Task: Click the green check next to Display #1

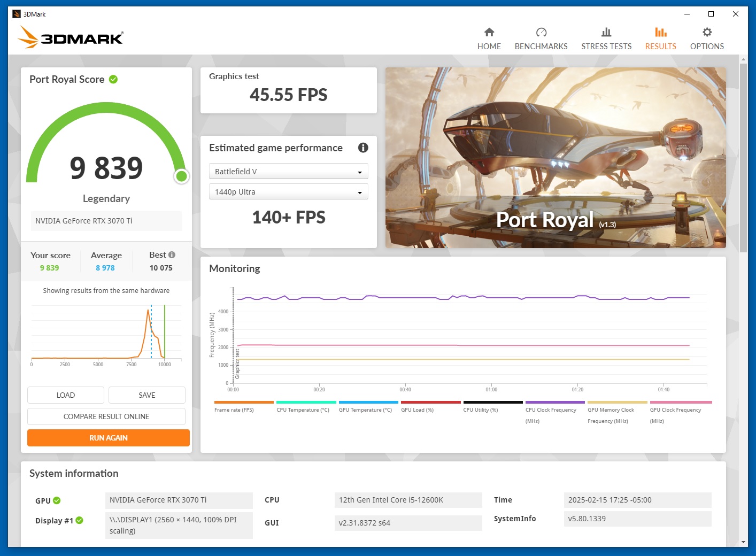Action: pyautogui.click(x=79, y=520)
